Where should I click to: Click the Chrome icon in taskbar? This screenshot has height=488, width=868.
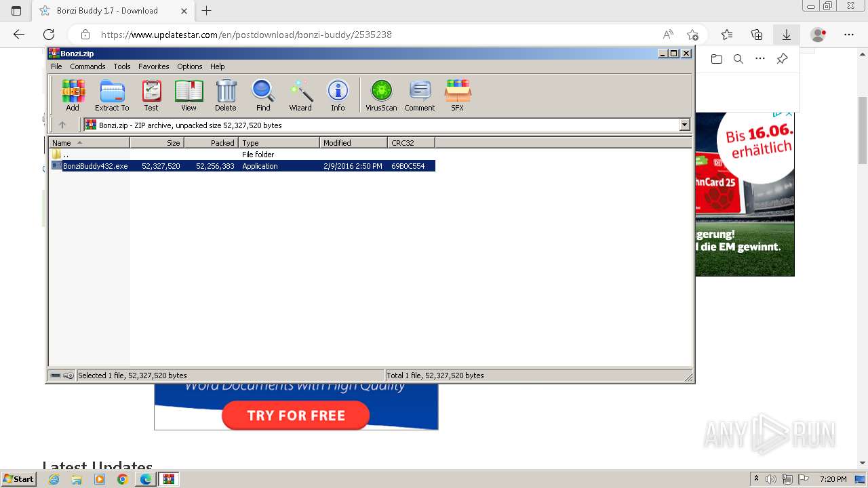click(123, 479)
